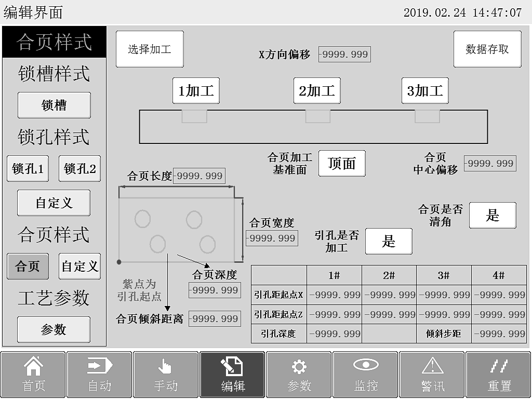Viewport: 532px width, 399px height.
Task: Toggle 2加工 position button
Action: (x=317, y=90)
